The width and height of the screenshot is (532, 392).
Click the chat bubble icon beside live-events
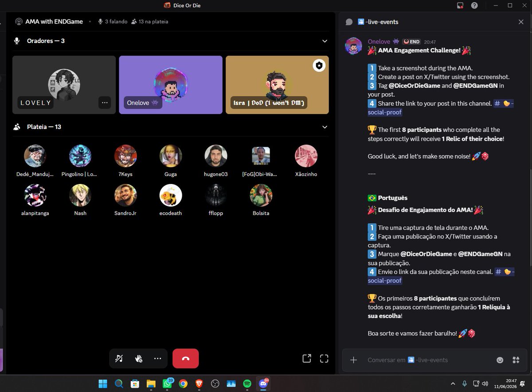coord(349,22)
